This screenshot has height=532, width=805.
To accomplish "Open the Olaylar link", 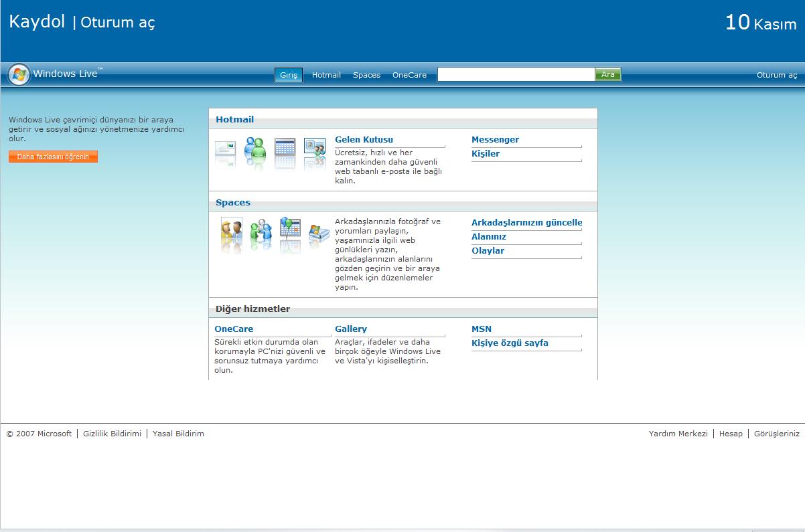I will [x=488, y=251].
